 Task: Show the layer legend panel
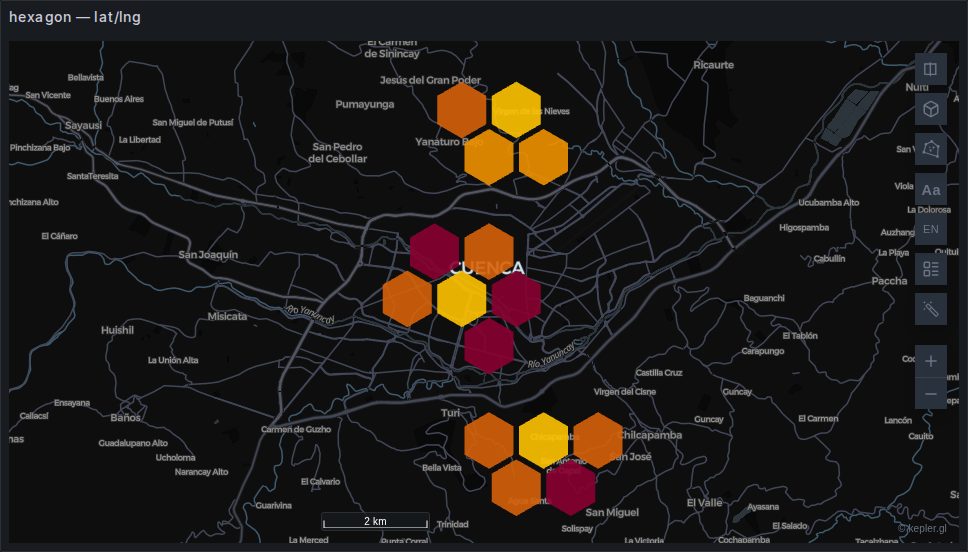click(x=930, y=269)
